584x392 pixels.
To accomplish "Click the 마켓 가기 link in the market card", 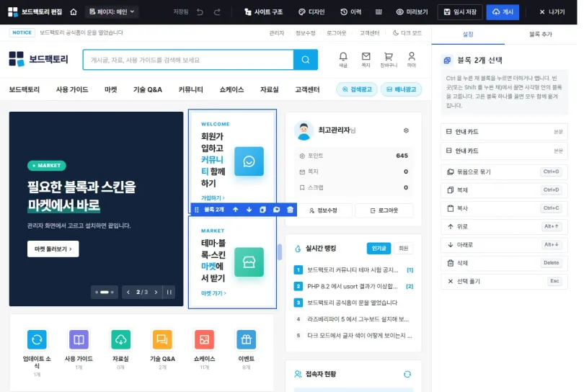I will (213, 293).
